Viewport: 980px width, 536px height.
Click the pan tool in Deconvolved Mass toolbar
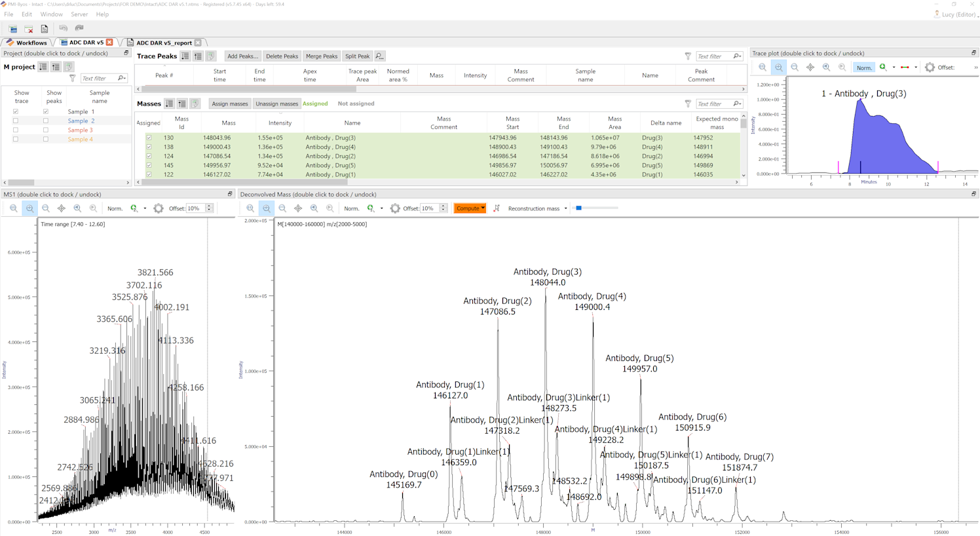[298, 208]
